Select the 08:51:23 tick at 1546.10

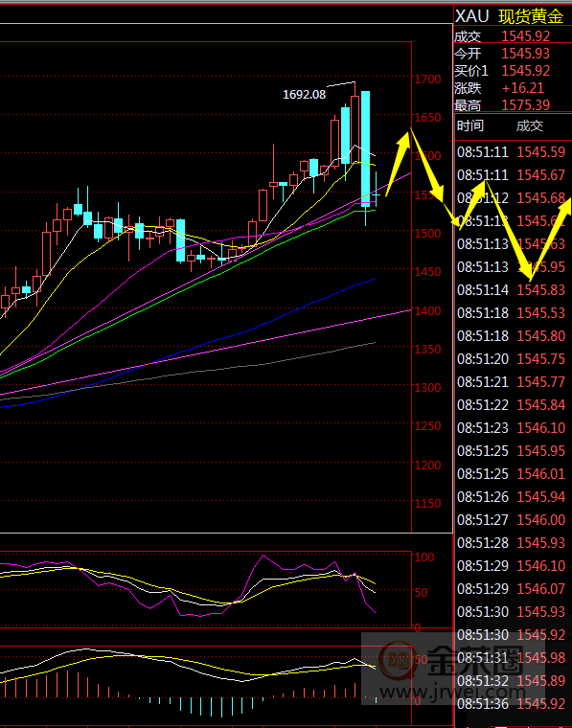(x=512, y=427)
